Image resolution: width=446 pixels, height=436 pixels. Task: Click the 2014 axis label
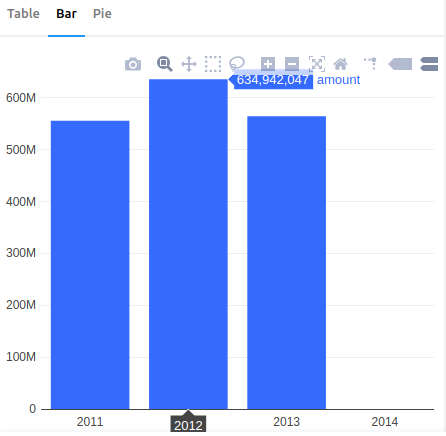click(x=385, y=422)
